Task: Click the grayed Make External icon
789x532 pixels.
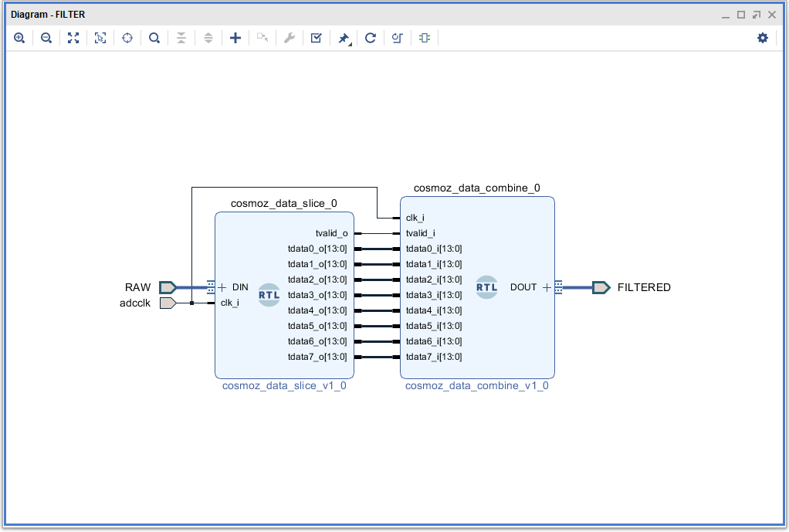Action: point(262,38)
